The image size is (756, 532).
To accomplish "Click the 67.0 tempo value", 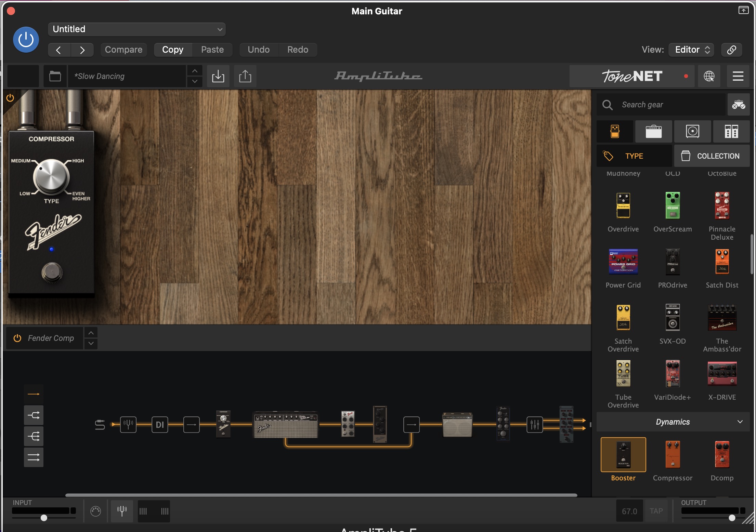I will click(629, 511).
